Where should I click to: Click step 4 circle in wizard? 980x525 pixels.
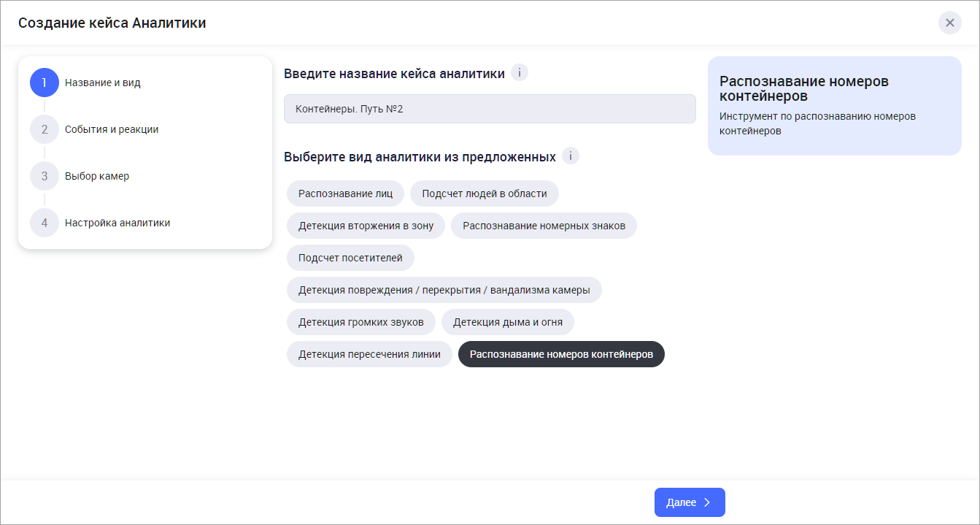pyautogui.click(x=45, y=223)
